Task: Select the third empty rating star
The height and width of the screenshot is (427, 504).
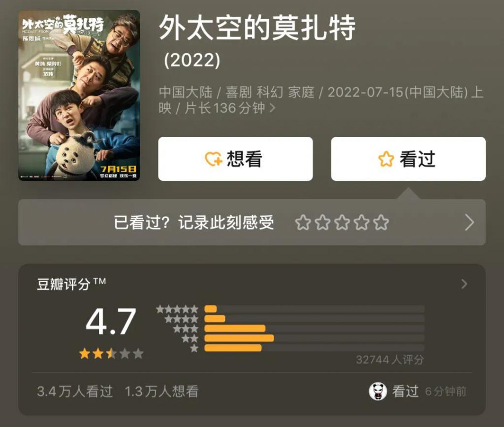Action: coord(342,223)
